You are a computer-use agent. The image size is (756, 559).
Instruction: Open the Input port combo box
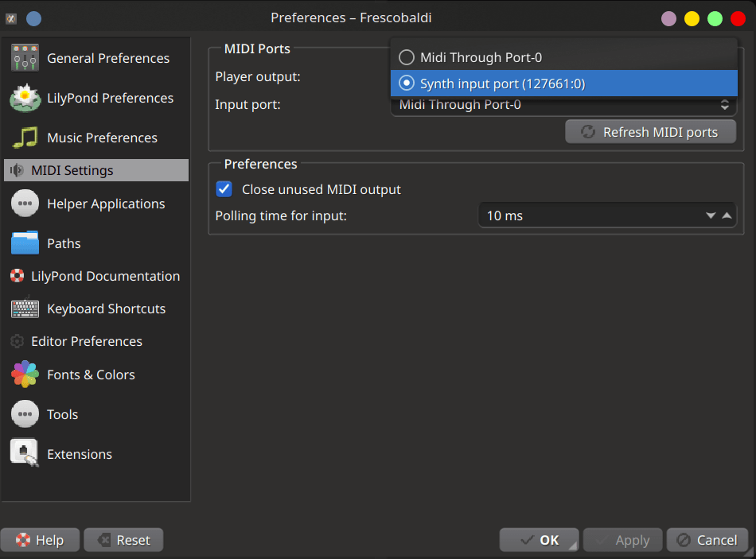[563, 105]
